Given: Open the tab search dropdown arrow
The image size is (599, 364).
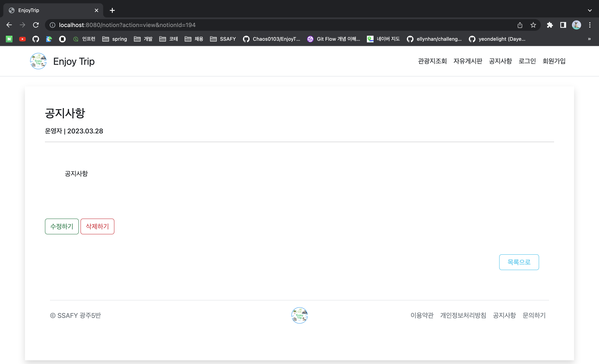Looking at the screenshot, I should point(590,10).
